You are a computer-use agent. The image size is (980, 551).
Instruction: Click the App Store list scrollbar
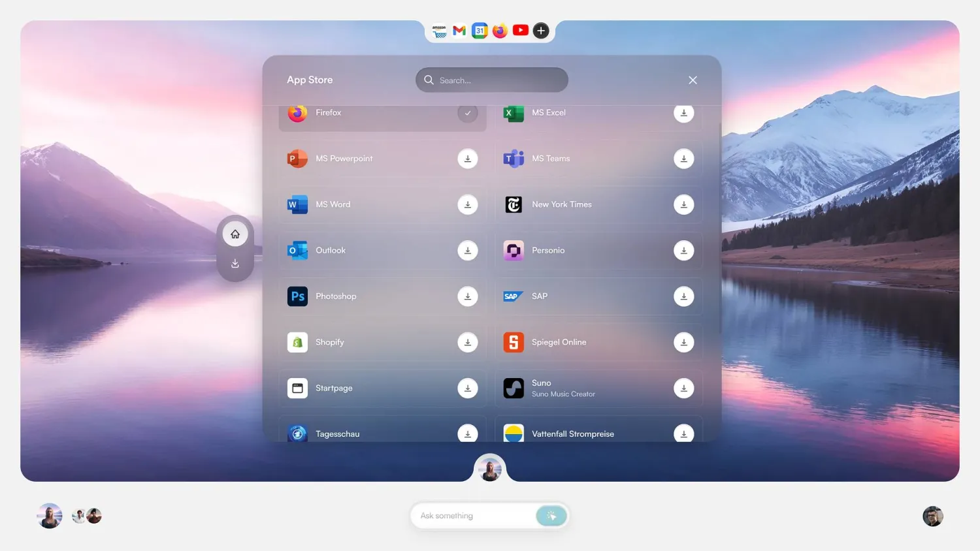(x=720, y=228)
